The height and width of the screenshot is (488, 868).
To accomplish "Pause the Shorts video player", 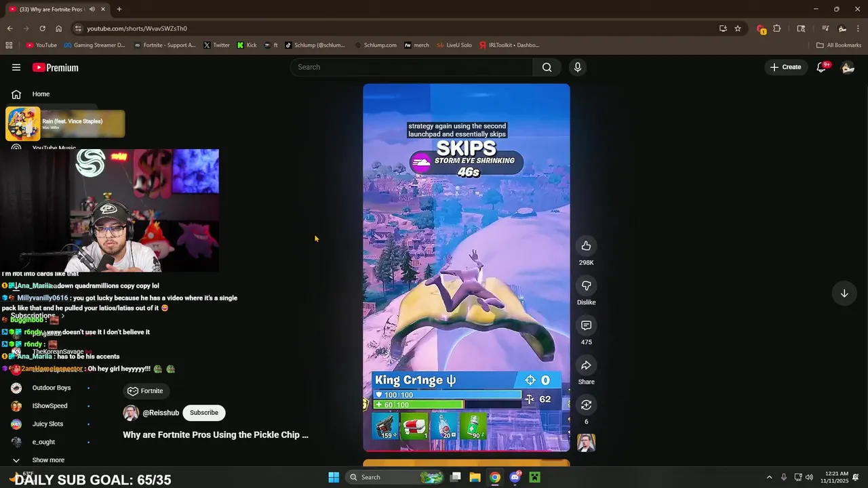I will [467, 268].
